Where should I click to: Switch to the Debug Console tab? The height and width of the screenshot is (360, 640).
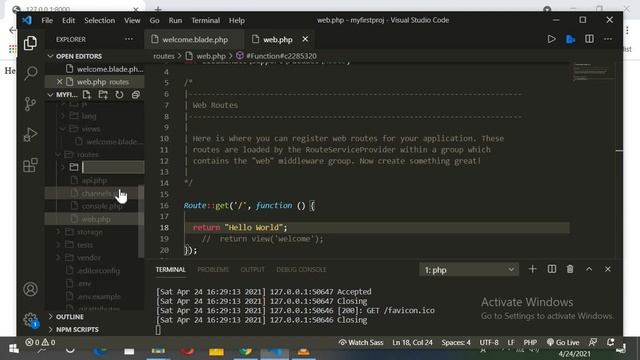(x=301, y=269)
